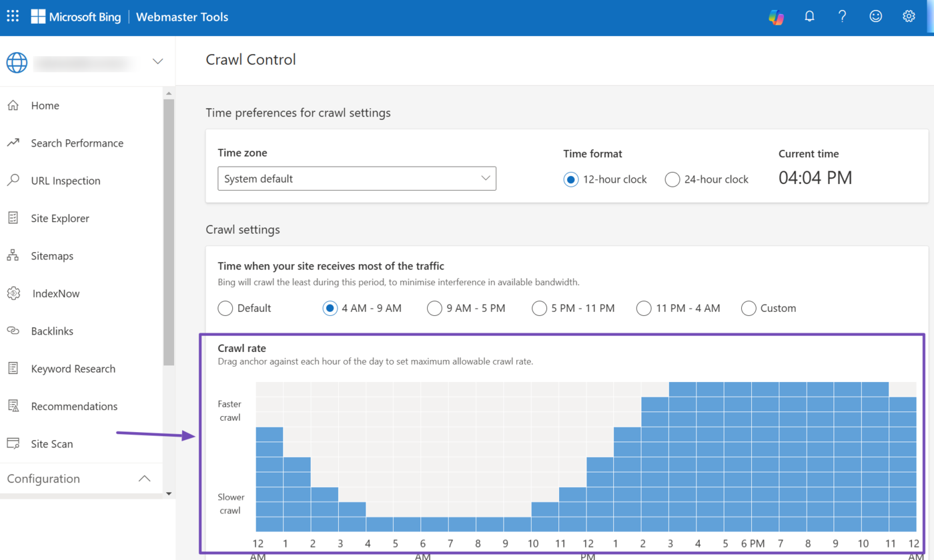The width and height of the screenshot is (934, 560).
Task: Click the Microsoft Bing logo link
Action: coord(76,17)
